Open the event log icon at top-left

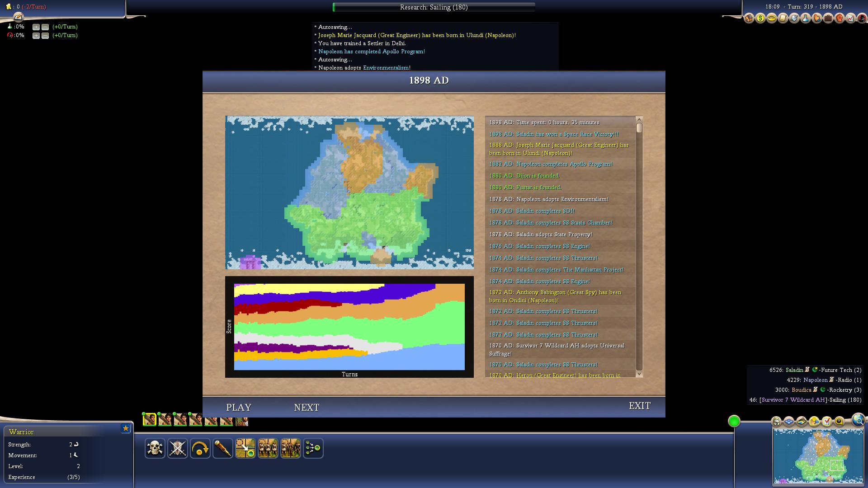(x=18, y=17)
